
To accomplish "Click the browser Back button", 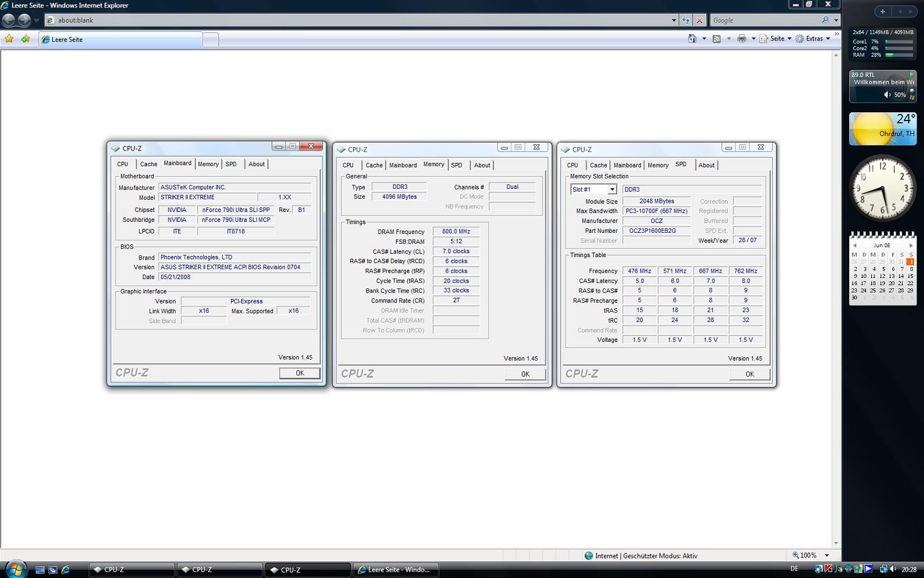I will point(9,20).
